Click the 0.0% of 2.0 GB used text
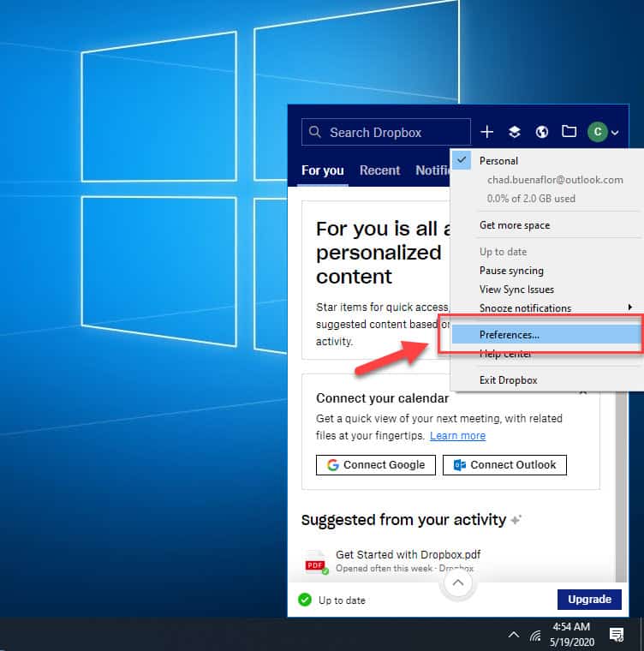 coord(531,199)
